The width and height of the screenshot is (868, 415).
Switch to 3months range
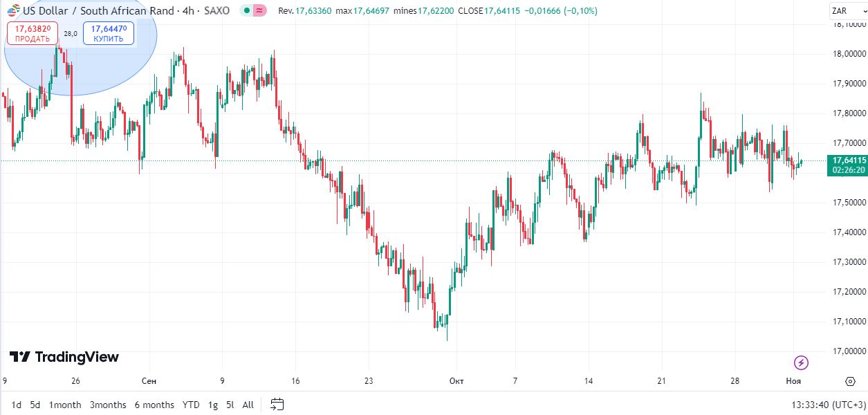108,405
